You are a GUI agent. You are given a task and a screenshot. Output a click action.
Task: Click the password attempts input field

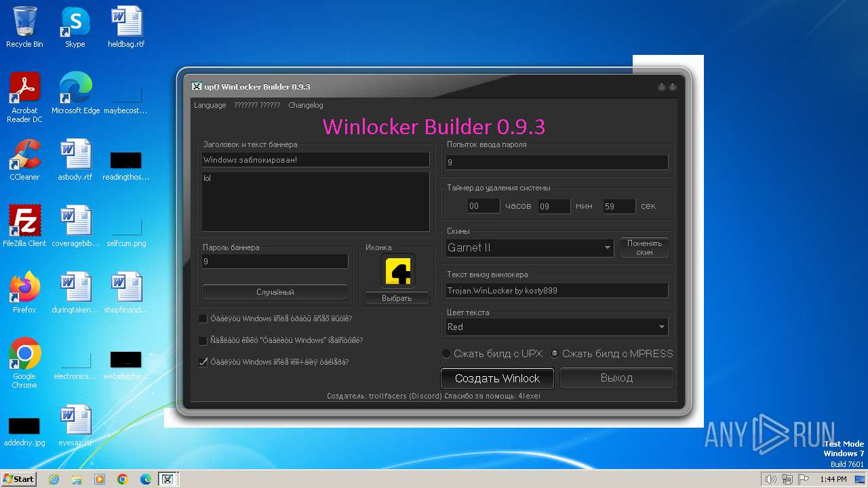pyautogui.click(x=557, y=163)
